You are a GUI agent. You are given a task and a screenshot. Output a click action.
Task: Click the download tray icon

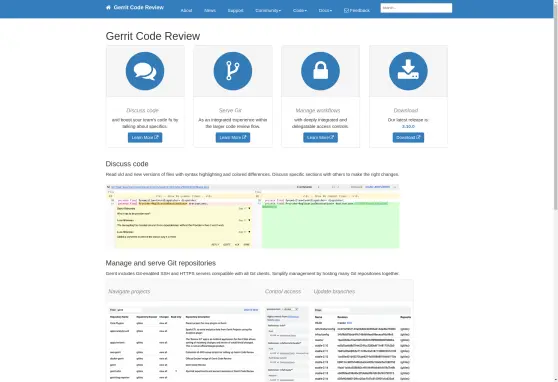tap(408, 71)
